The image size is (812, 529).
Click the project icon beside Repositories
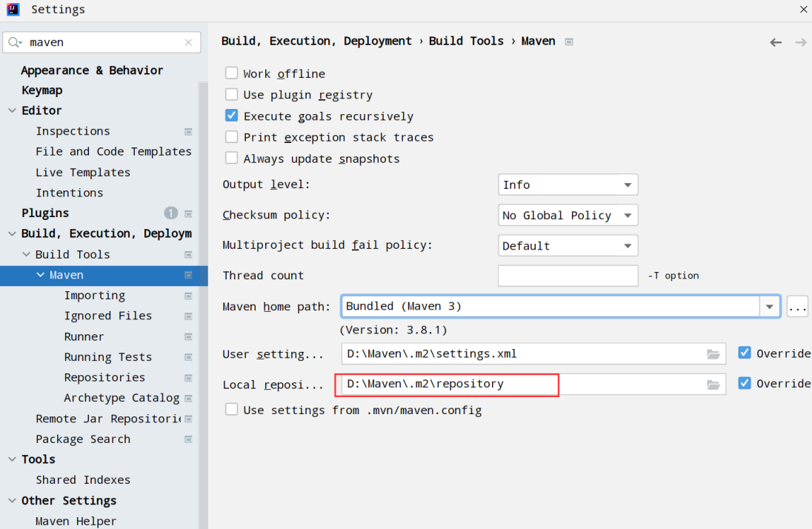[x=188, y=378]
